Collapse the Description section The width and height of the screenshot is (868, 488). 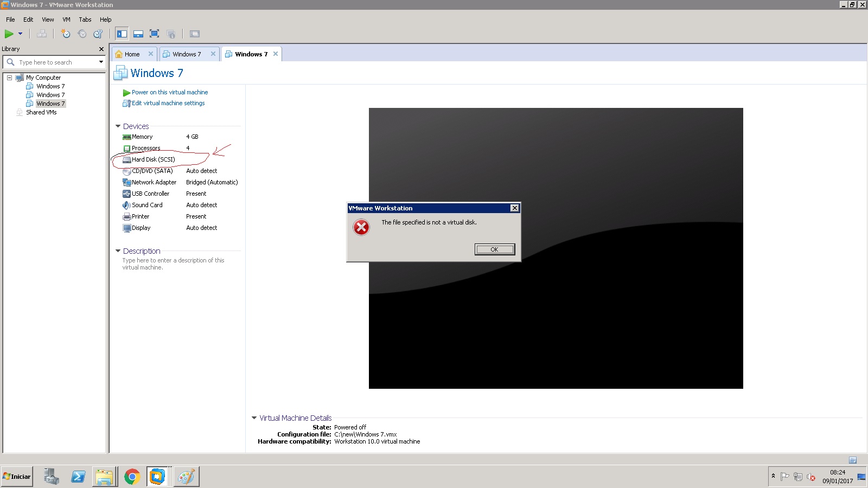click(x=118, y=251)
